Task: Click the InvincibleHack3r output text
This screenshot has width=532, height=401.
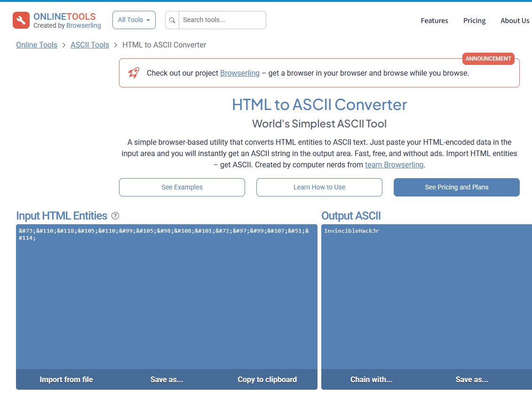Action: [351, 231]
